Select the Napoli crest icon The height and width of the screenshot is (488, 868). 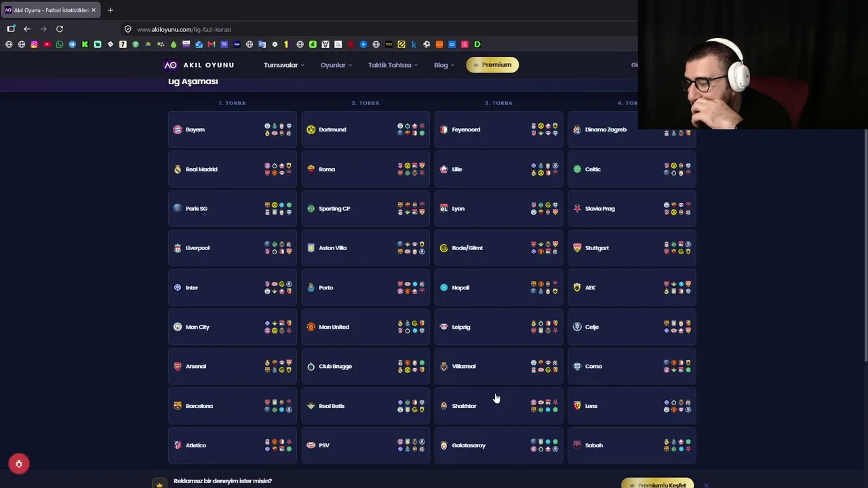444,287
